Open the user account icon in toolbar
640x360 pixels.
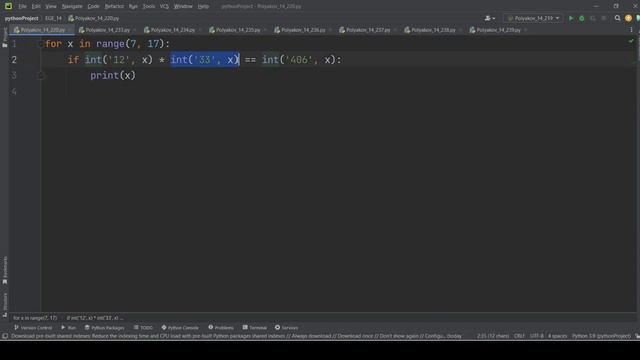489,18
